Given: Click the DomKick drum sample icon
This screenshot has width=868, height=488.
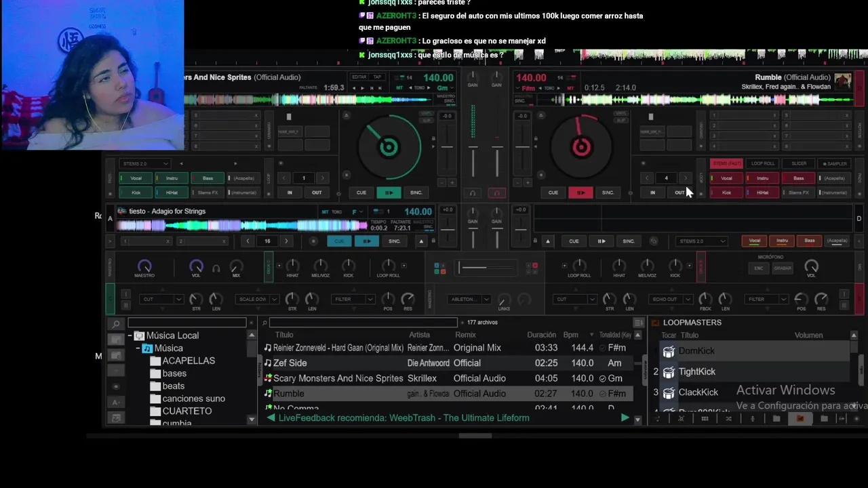Looking at the screenshot, I should (669, 351).
